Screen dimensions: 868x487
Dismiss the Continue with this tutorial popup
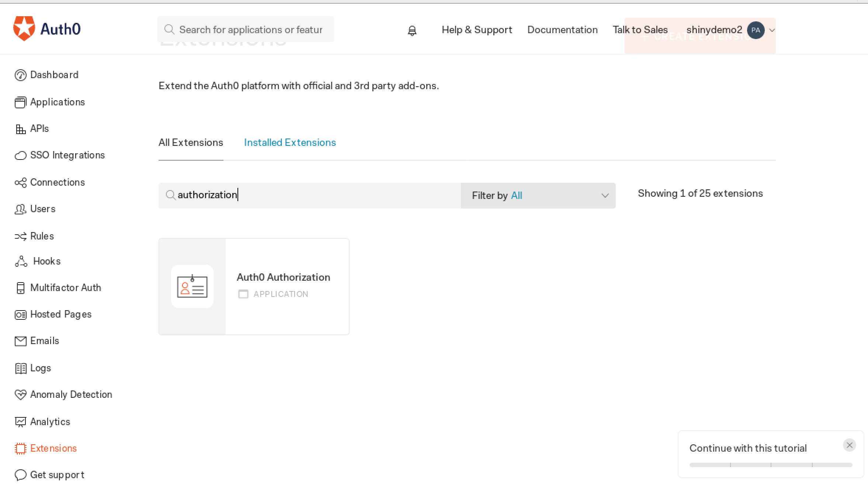point(849,445)
